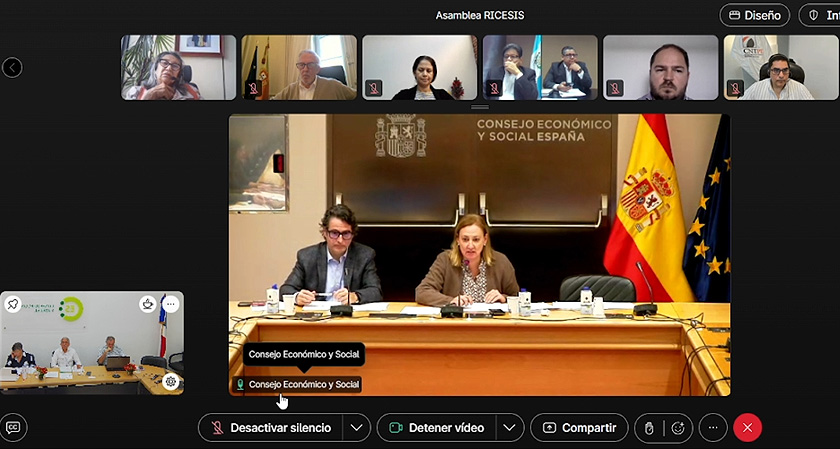Open the reactions emoji panel
The image size is (840, 449).
(678, 428)
